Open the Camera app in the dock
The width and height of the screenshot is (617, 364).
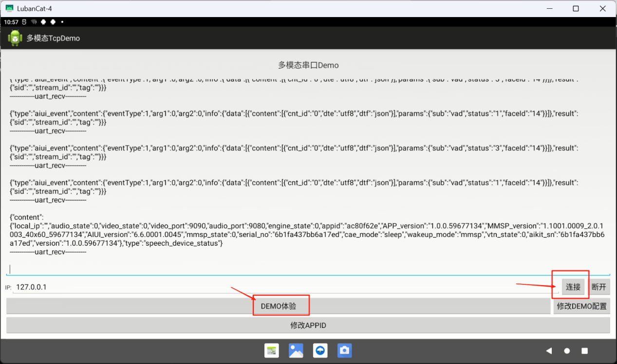(x=344, y=350)
